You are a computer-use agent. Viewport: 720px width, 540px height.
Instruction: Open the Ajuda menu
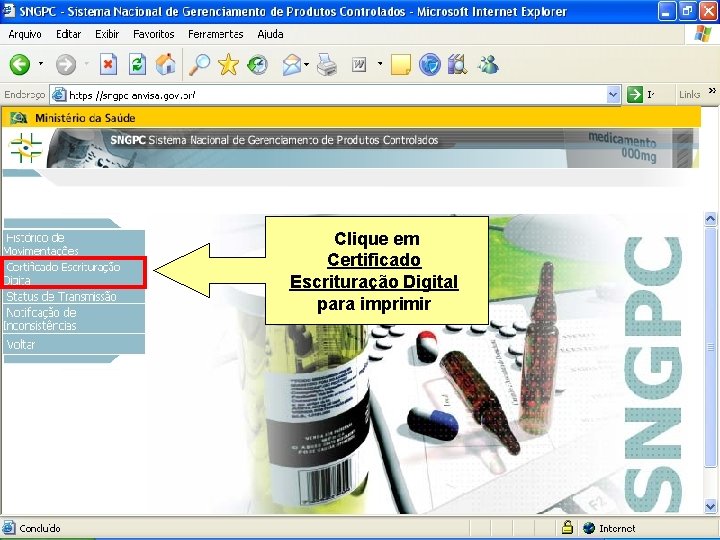point(270,34)
